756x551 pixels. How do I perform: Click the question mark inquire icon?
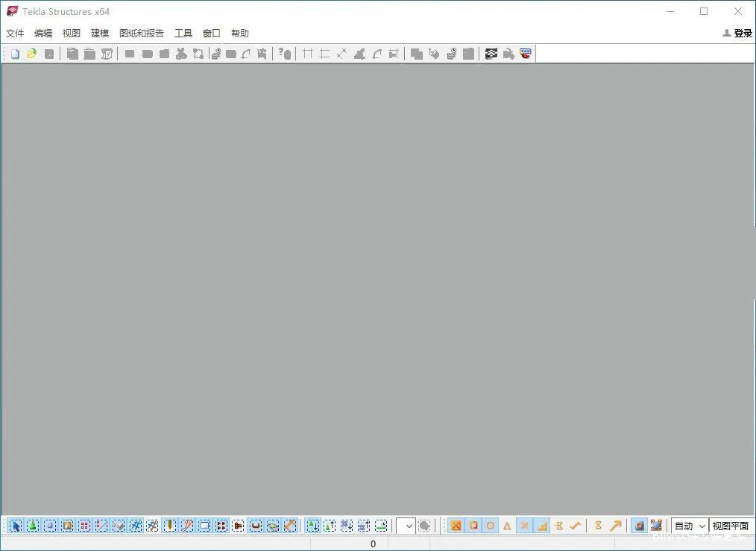[285, 54]
